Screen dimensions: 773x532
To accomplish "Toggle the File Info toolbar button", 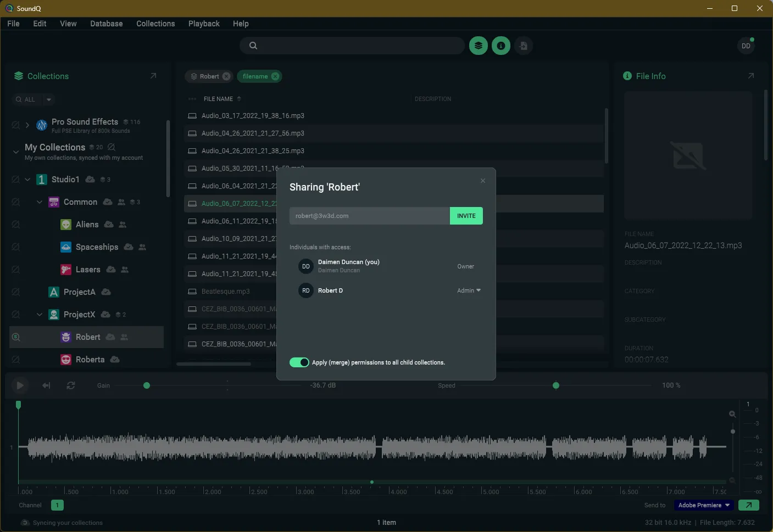I will pos(500,46).
